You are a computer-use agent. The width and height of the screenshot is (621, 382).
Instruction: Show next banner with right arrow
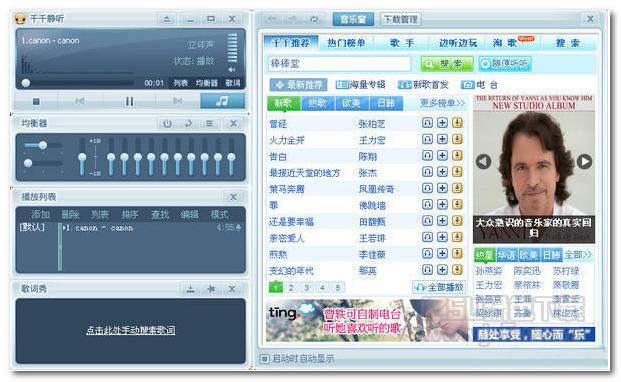[584, 162]
